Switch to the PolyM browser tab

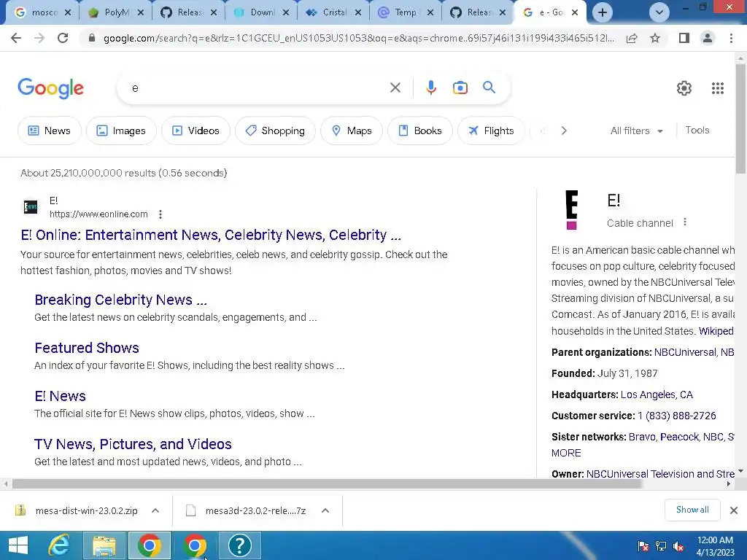(116, 12)
